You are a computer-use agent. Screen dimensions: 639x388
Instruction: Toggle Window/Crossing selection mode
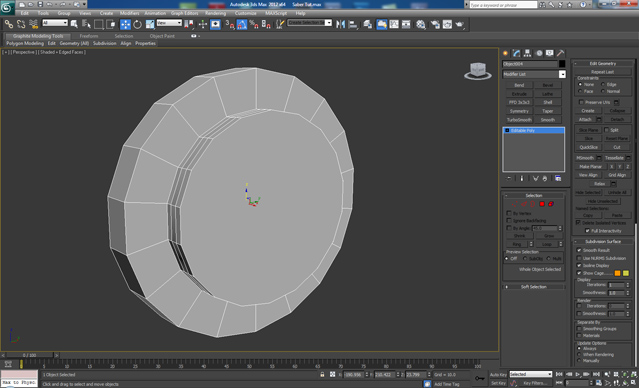click(x=111, y=24)
